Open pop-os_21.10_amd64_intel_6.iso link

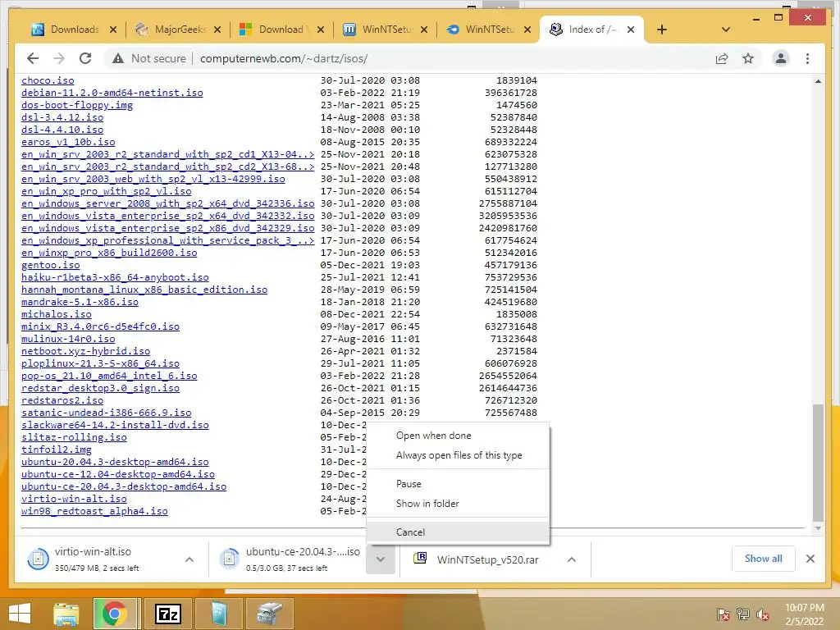109,376
